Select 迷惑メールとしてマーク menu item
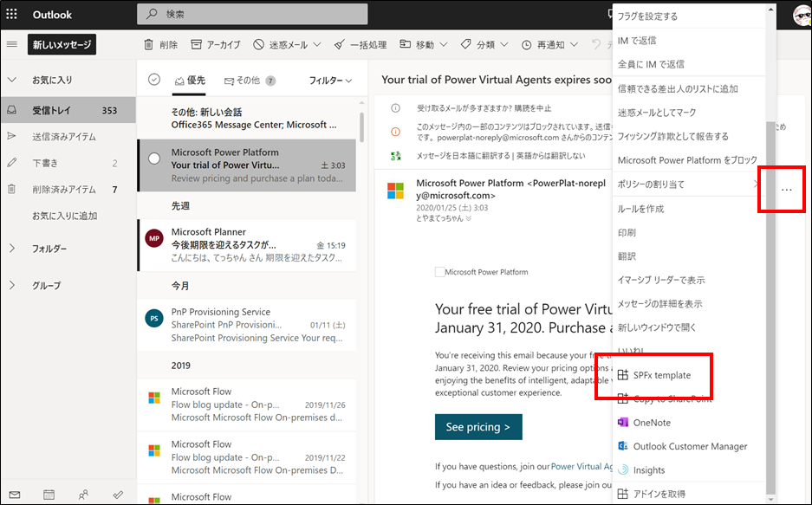The width and height of the screenshot is (812, 505). coord(689,113)
